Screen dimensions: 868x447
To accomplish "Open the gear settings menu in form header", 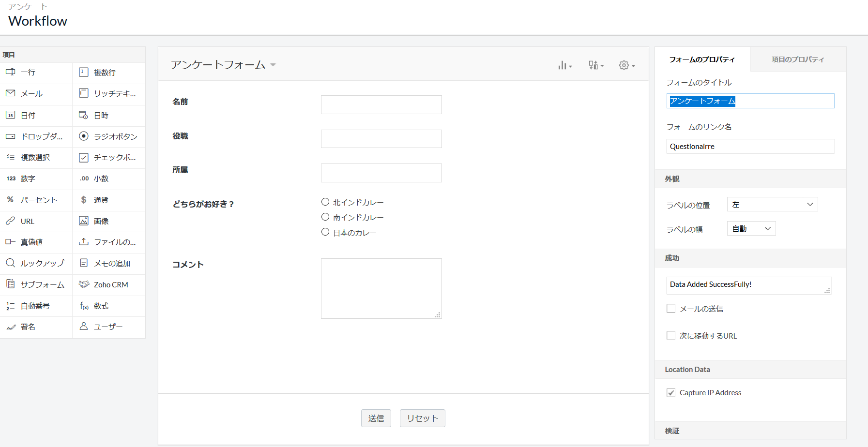I will click(x=626, y=65).
